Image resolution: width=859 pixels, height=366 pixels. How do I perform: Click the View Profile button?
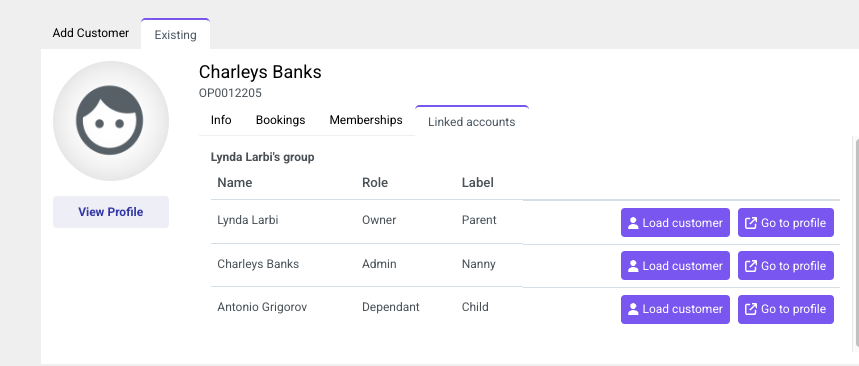coord(111,212)
